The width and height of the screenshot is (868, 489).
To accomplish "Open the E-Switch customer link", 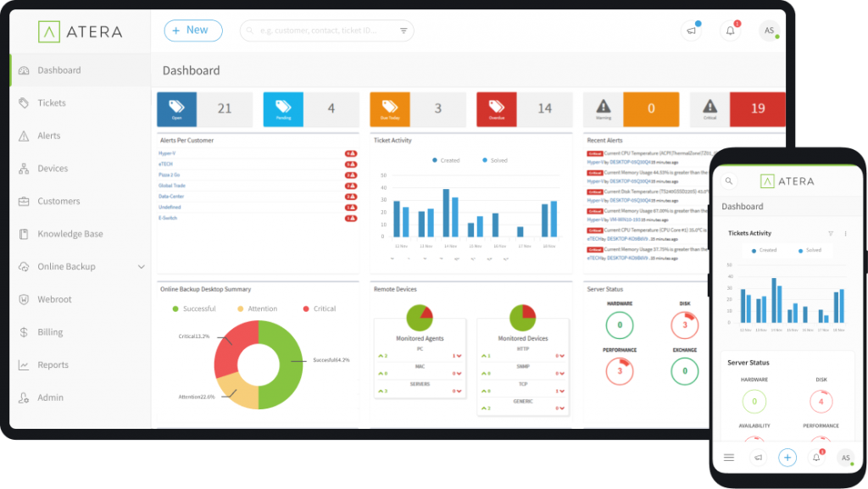I will tap(168, 218).
